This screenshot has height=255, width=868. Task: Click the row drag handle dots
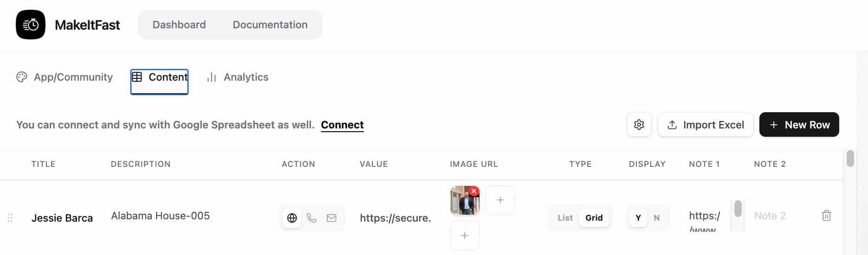[x=10, y=218]
